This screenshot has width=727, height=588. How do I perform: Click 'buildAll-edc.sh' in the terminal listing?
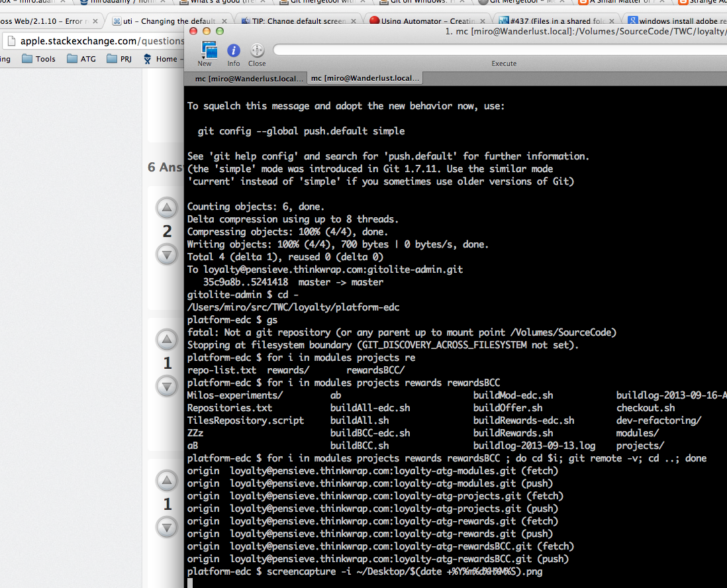pyautogui.click(x=370, y=408)
